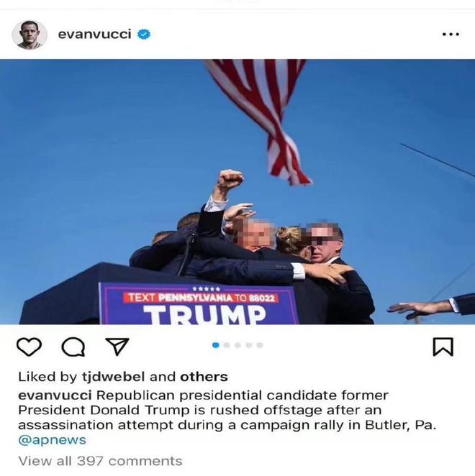The height and width of the screenshot is (476, 475).
Task: Jump to the fifth carousel dot
Action: point(260,345)
